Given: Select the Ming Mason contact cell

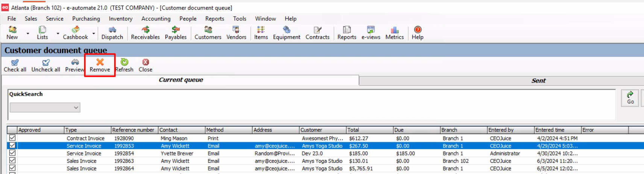Looking at the screenshot, I should click(x=182, y=138).
